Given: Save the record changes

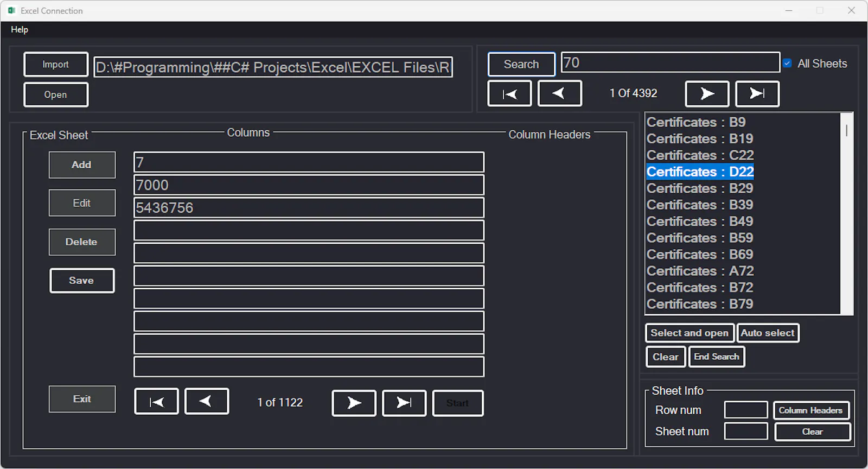Looking at the screenshot, I should tap(82, 281).
